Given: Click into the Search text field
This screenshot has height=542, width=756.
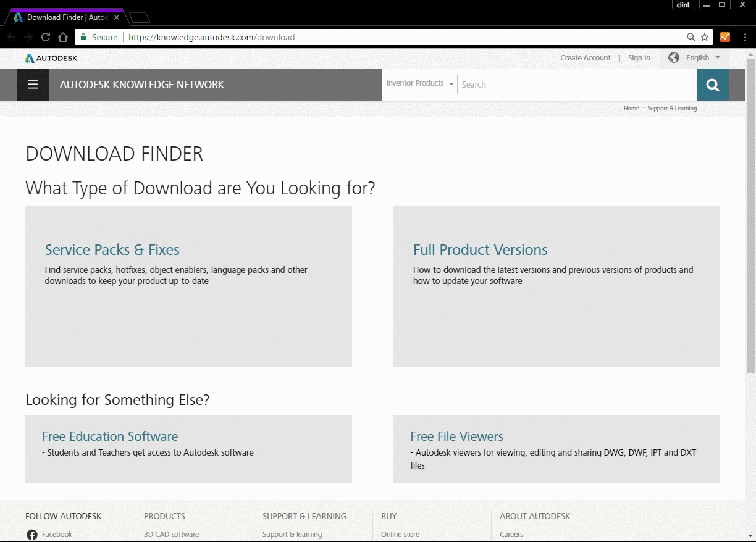Looking at the screenshot, I should 577,85.
